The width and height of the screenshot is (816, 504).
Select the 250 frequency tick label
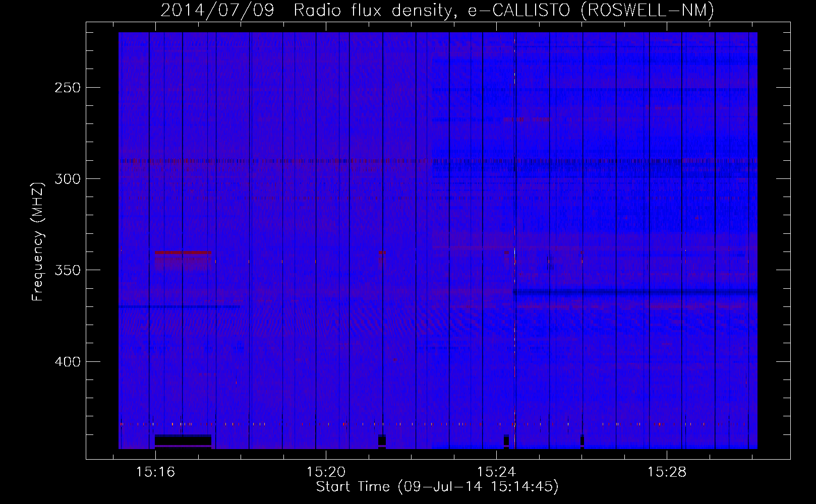(x=67, y=88)
